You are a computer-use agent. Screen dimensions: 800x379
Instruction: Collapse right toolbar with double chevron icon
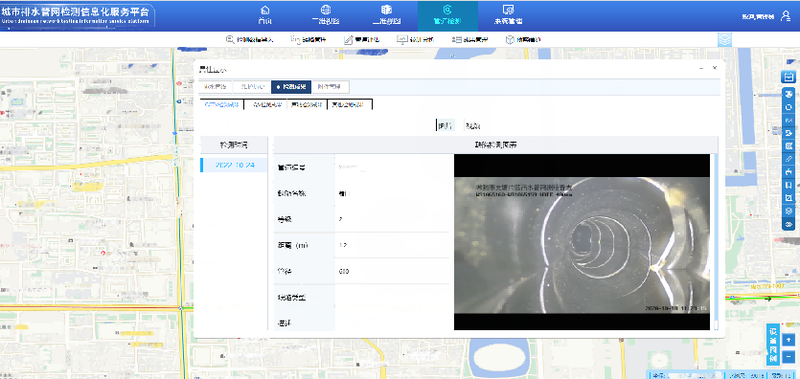[788, 224]
